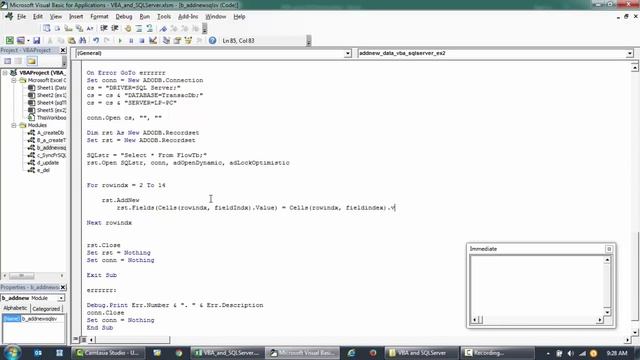Click the Uncomment Block icon

pyautogui.click(x=150, y=28)
